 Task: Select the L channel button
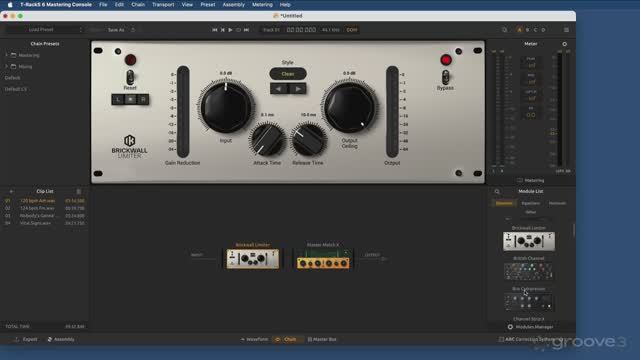click(118, 99)
